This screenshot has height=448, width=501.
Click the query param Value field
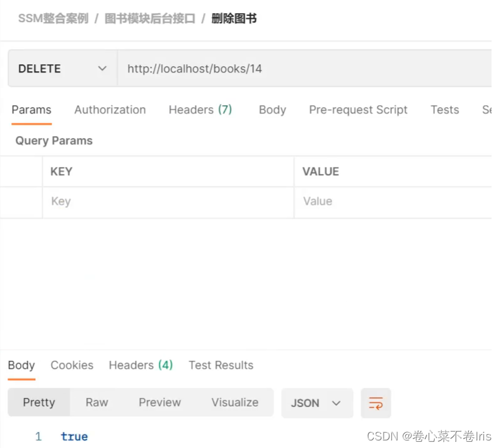393,202
